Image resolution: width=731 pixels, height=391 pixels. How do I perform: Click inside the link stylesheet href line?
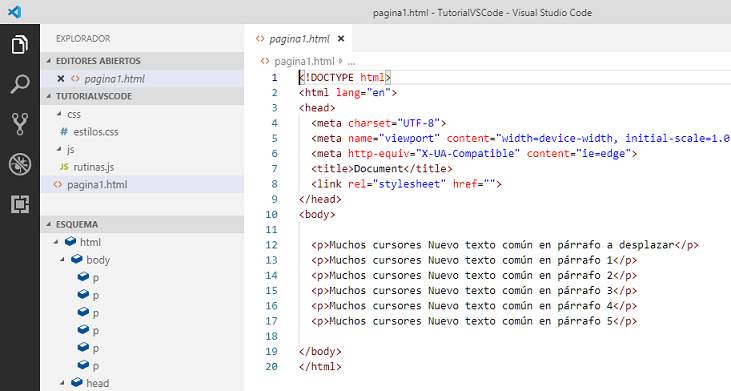click(x=407, y=184)
